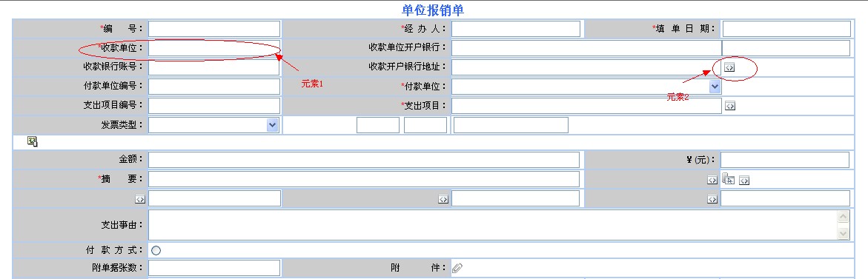Select the 付款方式 radio button
This screenshot has width=868, height=279.
tap(156, 250)
